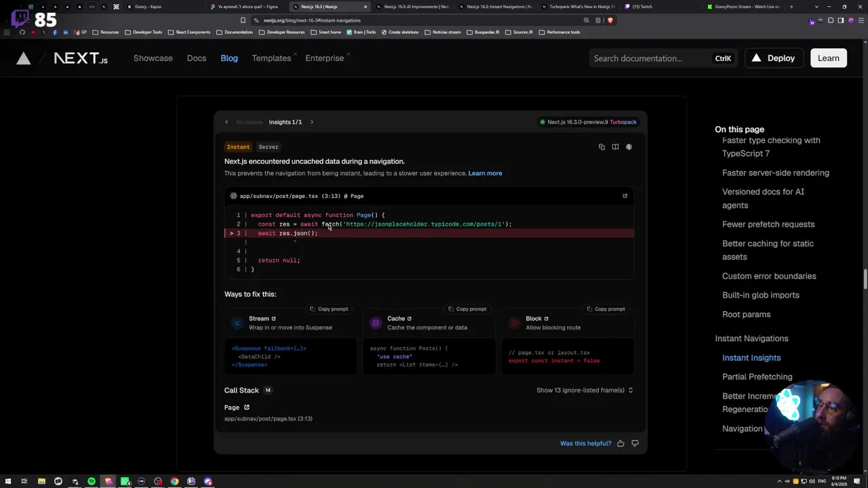Viewport: 868px width, 488px height.
Task: Select the Insights 1/1 tab
Action: pos(285,122)
